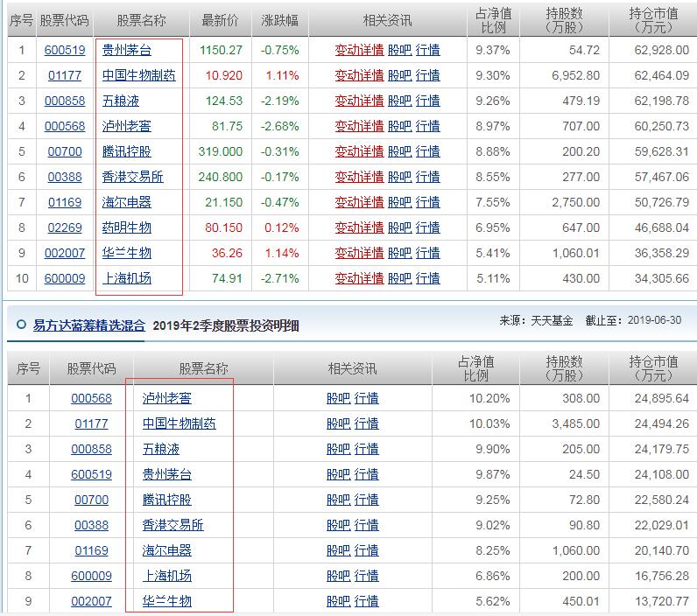697x616 pixels.
Task: Click 占净值比例 header in top table
Action: pyautogui.click(x=493, y=20)
